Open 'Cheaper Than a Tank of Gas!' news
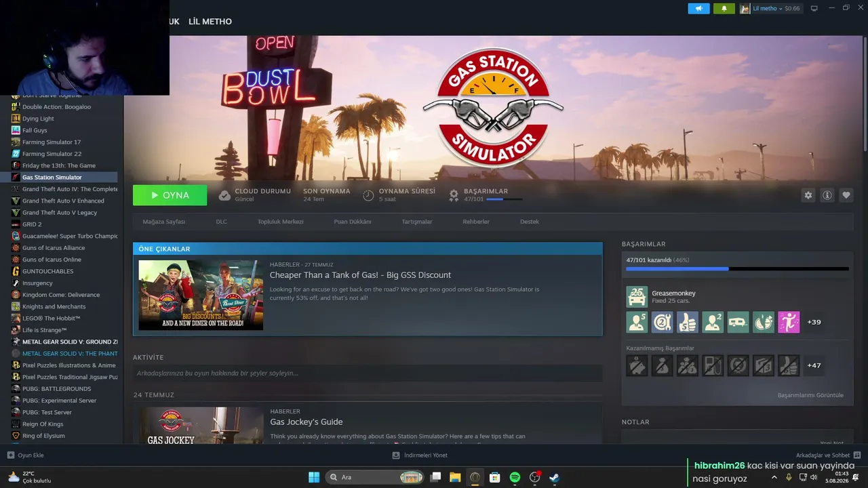The height and width of the screenshot is (488, 868). coord(360,275)
